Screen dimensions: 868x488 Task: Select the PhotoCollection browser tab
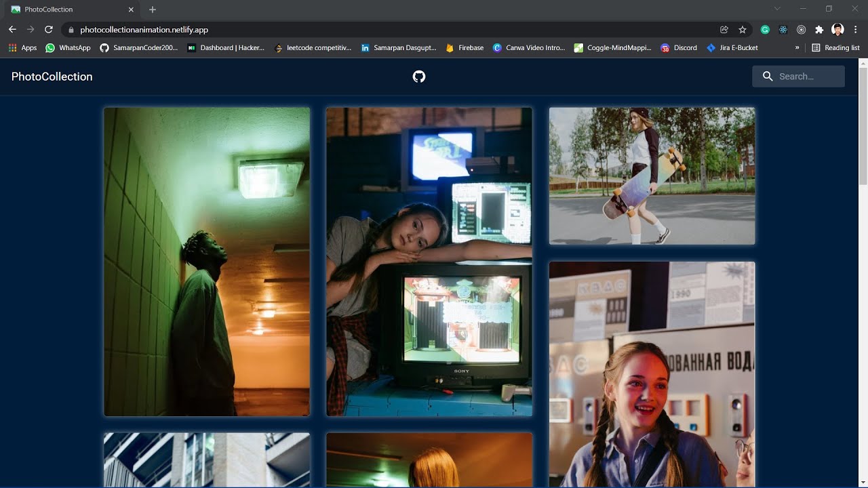[73, 9]
